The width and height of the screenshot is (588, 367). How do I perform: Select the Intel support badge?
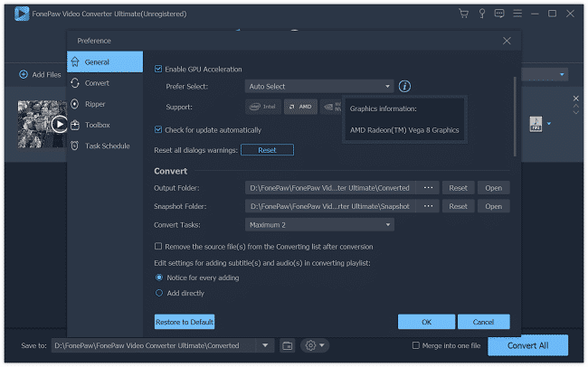263,107
